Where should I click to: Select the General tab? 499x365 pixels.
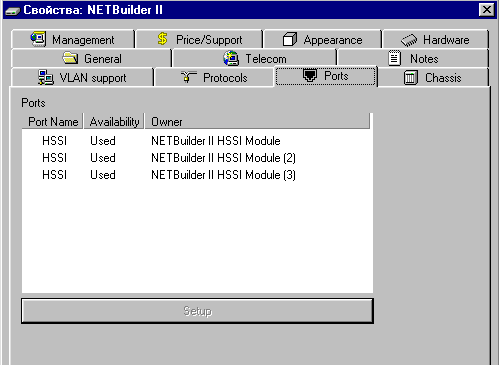click(x=92, y=58)
